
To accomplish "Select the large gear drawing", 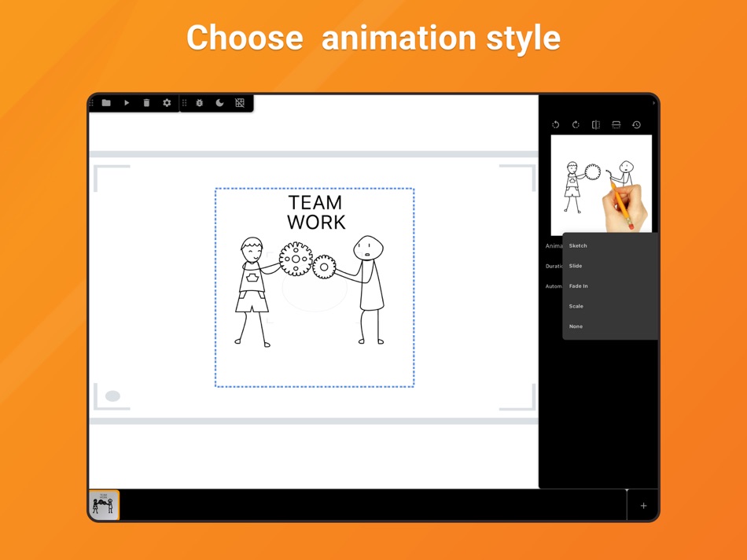I will click(x=296, y=259).
